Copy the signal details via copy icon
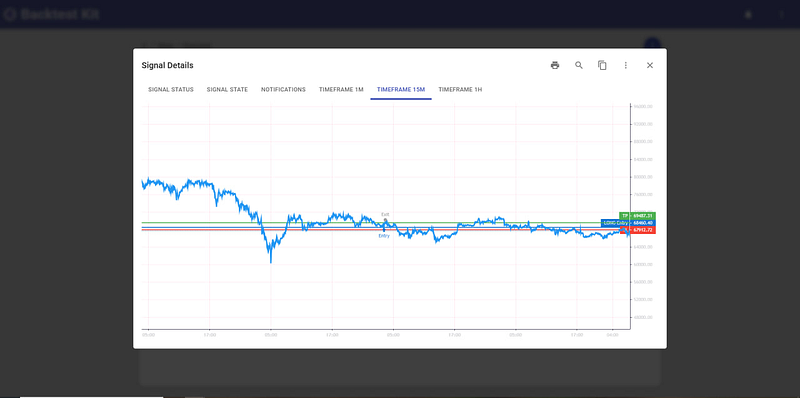 pos(603,65)
